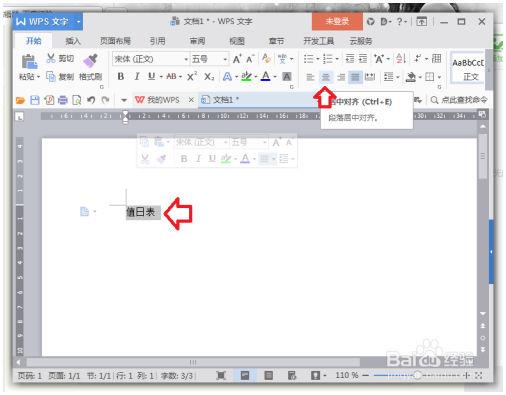This screenshot has width=506, height=395.
Task: Apply superscript with the X² icon
Action: click(x=192, y=77)
